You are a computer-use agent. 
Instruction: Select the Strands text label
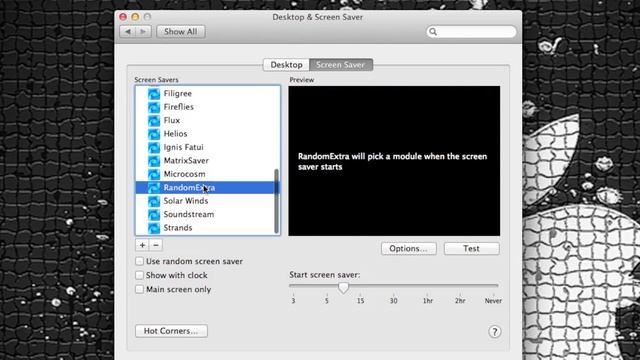pyautogui.click(x=178, y=228)
